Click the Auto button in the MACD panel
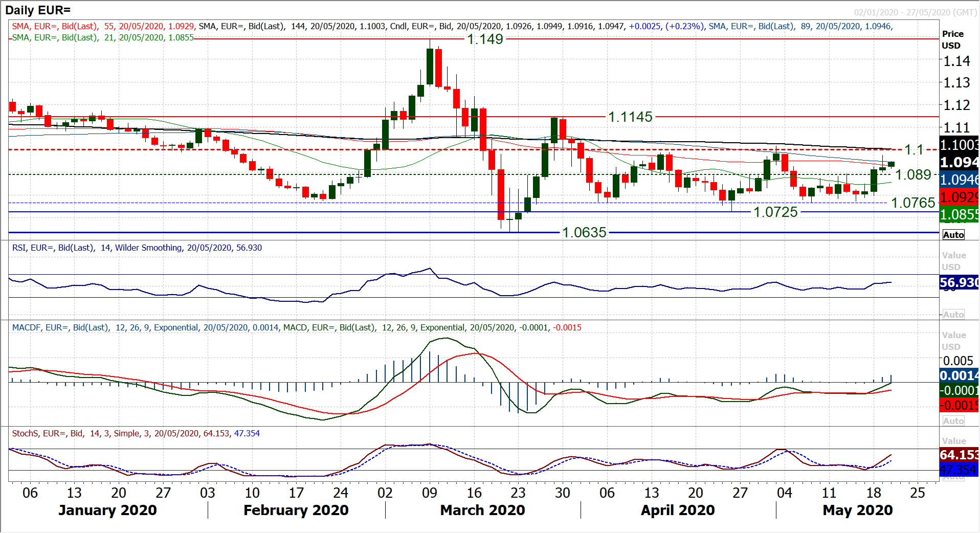The image size is (980, 533). click(953, 421)
